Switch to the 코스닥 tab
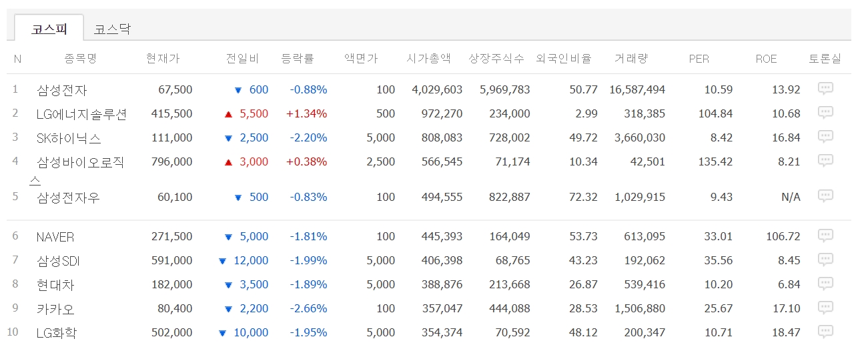 point(112,29)
